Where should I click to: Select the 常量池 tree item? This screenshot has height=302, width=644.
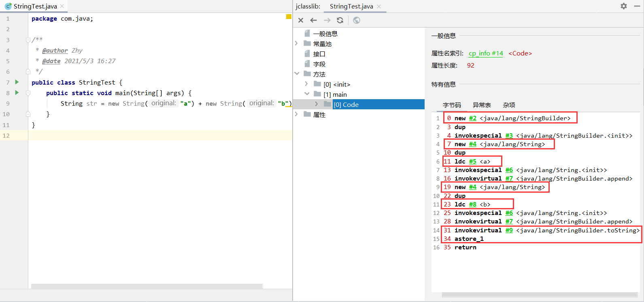coord(322,44)
